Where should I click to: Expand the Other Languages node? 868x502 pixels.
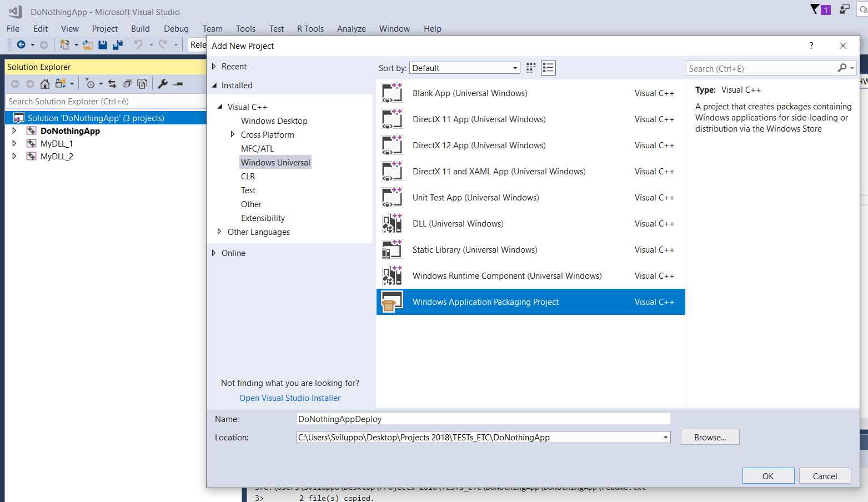pos(219,232)
